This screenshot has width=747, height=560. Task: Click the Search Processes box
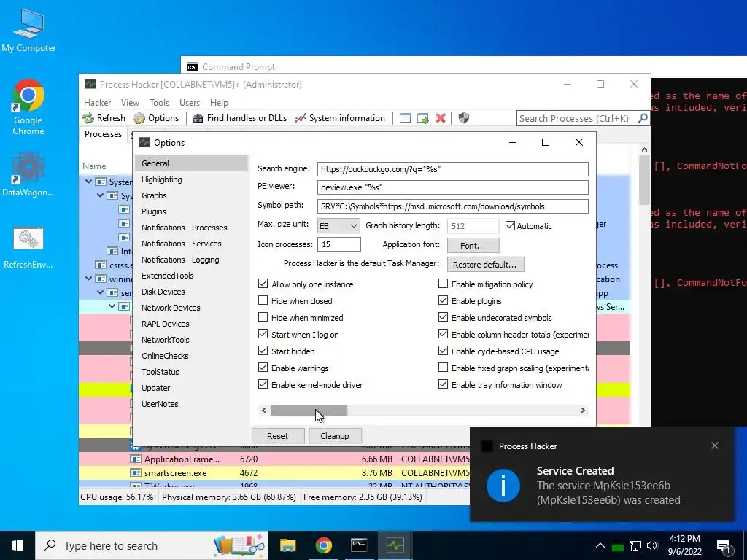click(576, 118)
